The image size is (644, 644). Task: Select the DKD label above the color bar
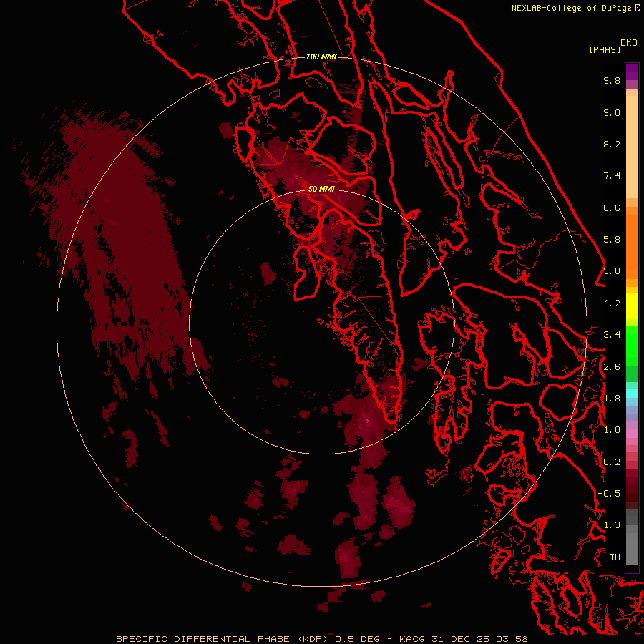pyautogui.click(x=629, y=43)
